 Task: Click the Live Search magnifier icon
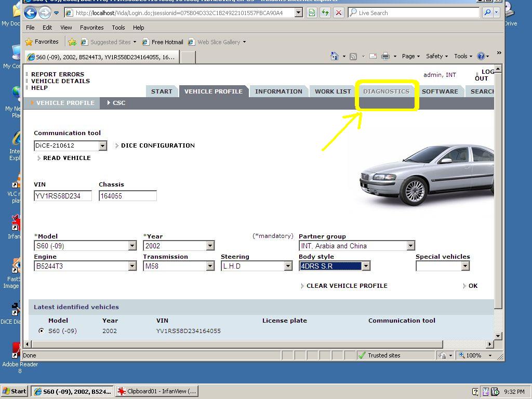(x=487, y=13)
